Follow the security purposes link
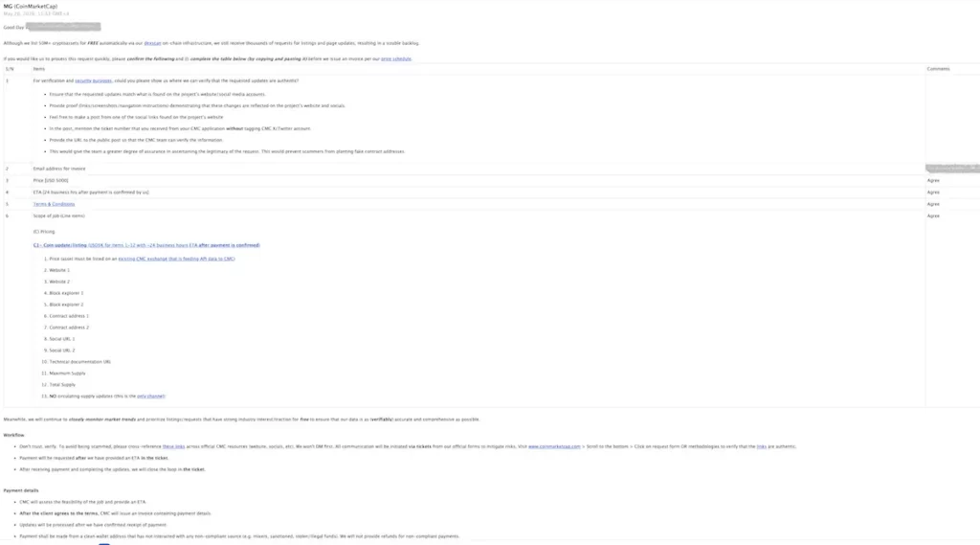 tap(93, 80)
